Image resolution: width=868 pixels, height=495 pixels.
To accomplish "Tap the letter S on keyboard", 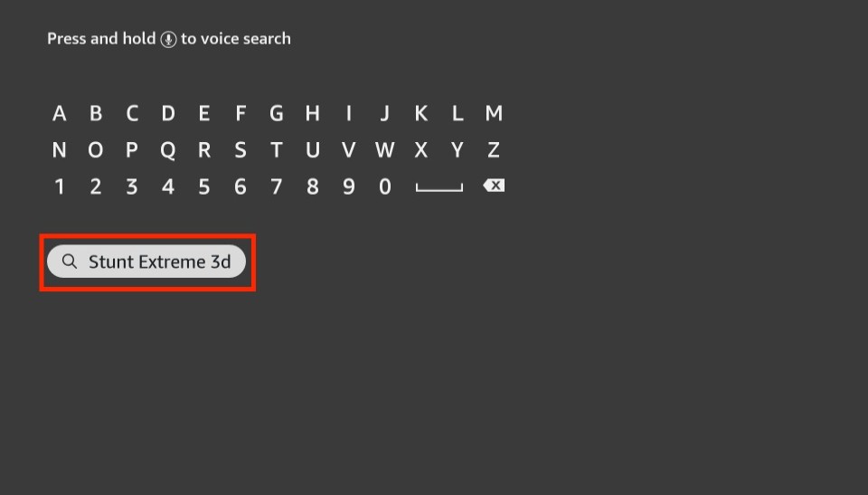I will pyautogui.click(x=241, y=150).
